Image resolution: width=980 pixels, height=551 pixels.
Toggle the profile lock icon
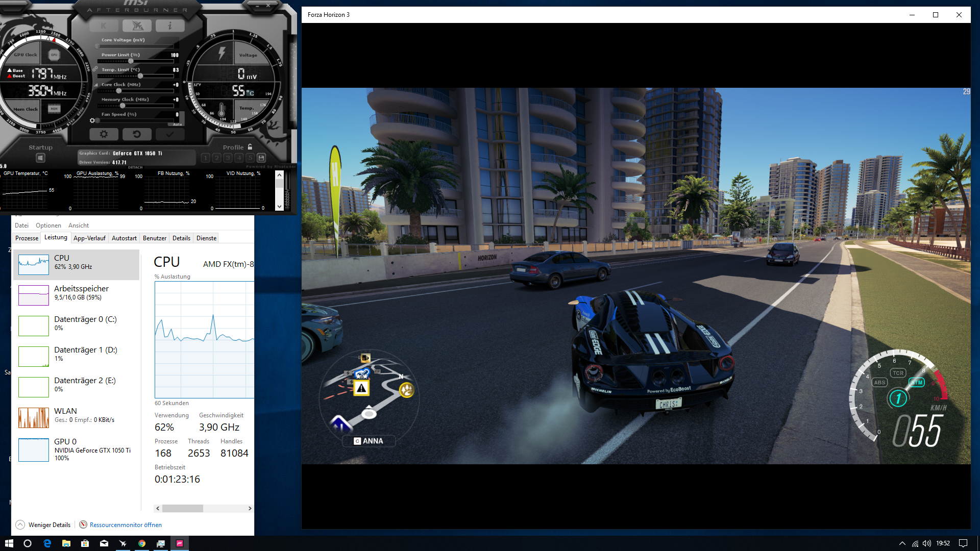[250, 147]
